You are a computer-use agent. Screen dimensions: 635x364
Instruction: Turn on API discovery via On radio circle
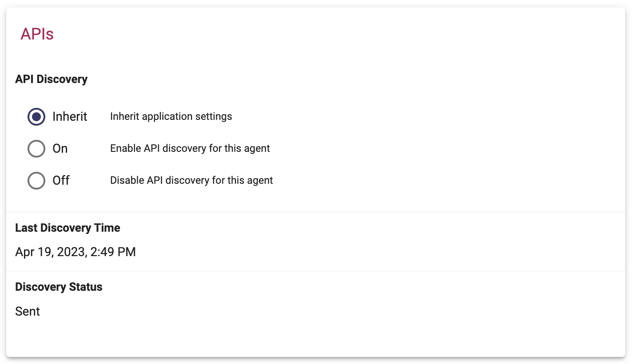[x=36, y=149]
